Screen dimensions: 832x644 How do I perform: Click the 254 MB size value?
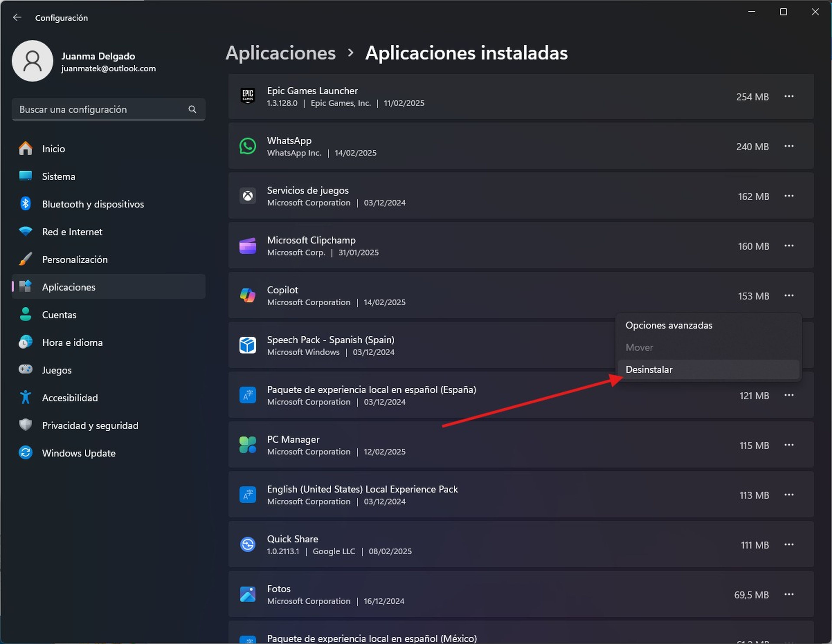(752, 97)
